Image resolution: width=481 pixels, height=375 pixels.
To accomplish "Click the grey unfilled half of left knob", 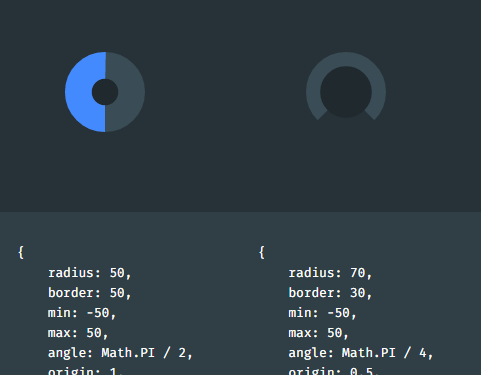I will click(131, 92).
